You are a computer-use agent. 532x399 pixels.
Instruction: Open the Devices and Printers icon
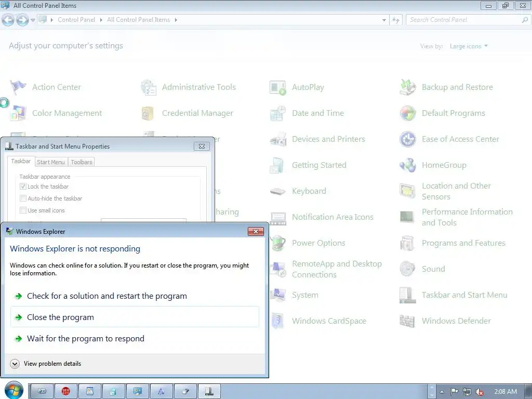(x=278, y=139)
